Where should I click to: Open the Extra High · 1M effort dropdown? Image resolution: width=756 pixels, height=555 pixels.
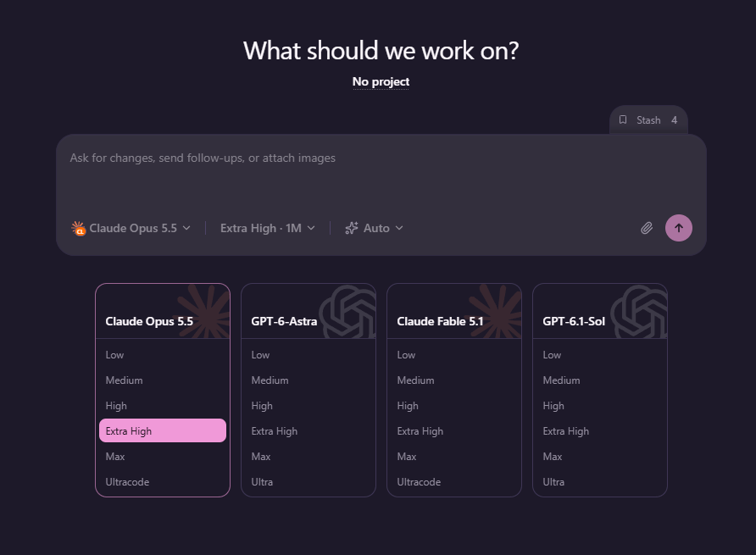click(x=268, y=228)
